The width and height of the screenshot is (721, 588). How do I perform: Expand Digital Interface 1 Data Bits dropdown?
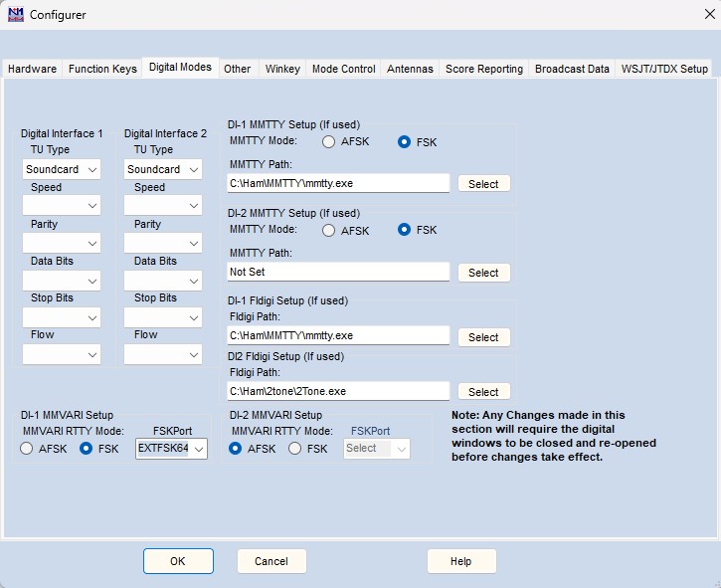coord(62,281)
